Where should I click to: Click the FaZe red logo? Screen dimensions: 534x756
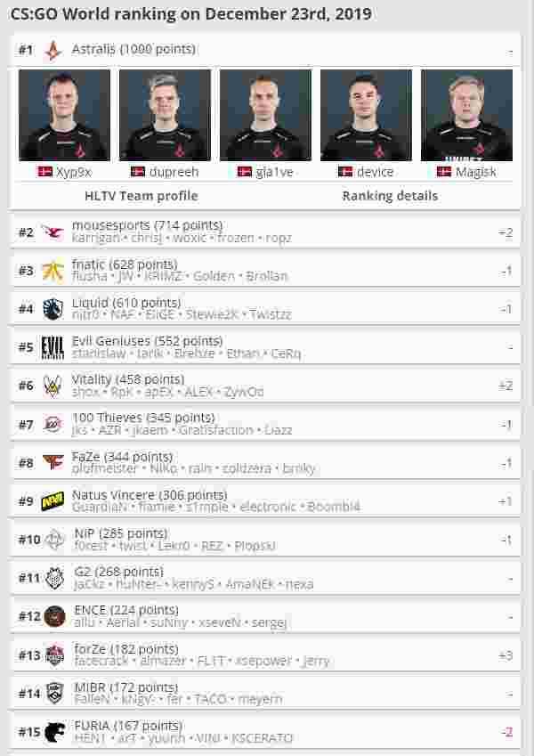53,462
